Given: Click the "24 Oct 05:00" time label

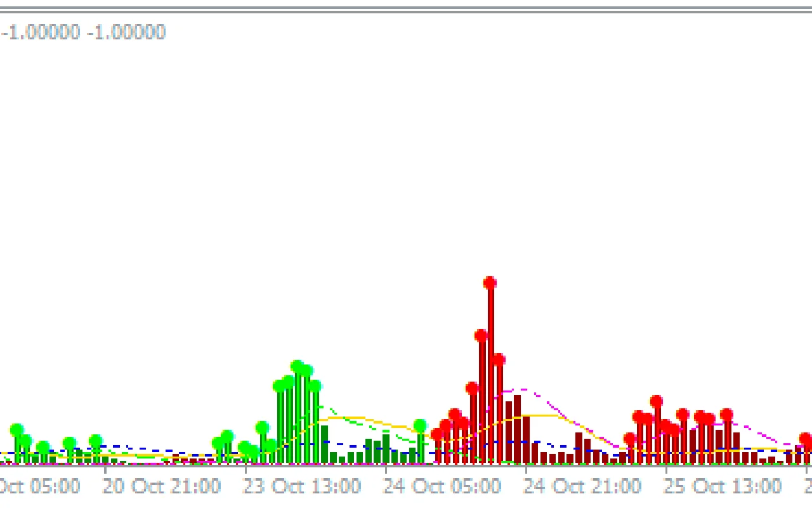Looking at the screenshot, I should point(442,487).
